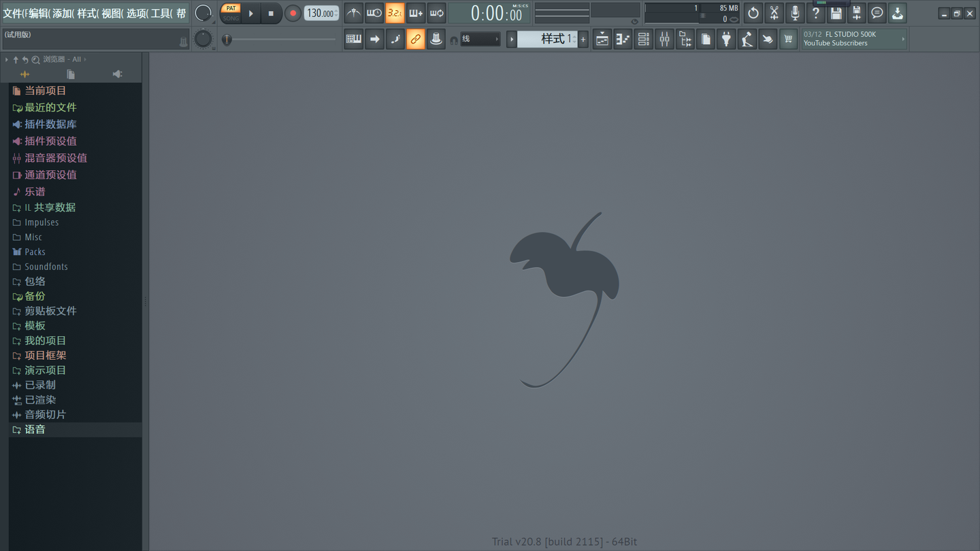The image size is (980, 551).
Task: Toggle the 3.2.1 countdown before recording
Action: click(x=395, y=13)
